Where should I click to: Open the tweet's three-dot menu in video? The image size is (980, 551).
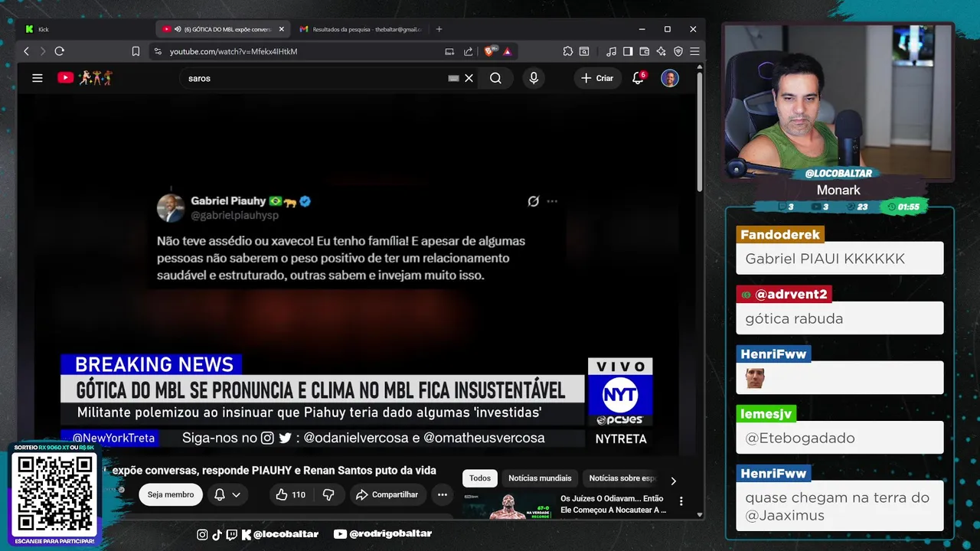[552, 201]
